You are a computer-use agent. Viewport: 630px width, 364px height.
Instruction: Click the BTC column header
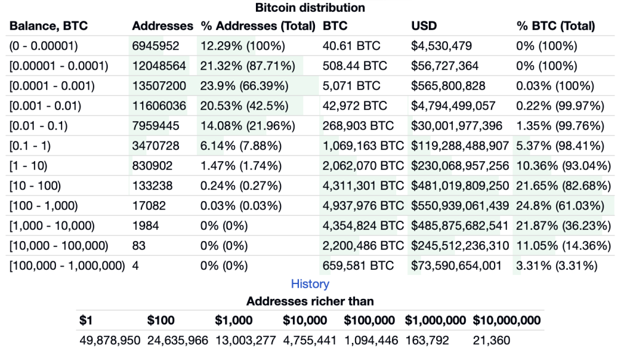point(335,26)
